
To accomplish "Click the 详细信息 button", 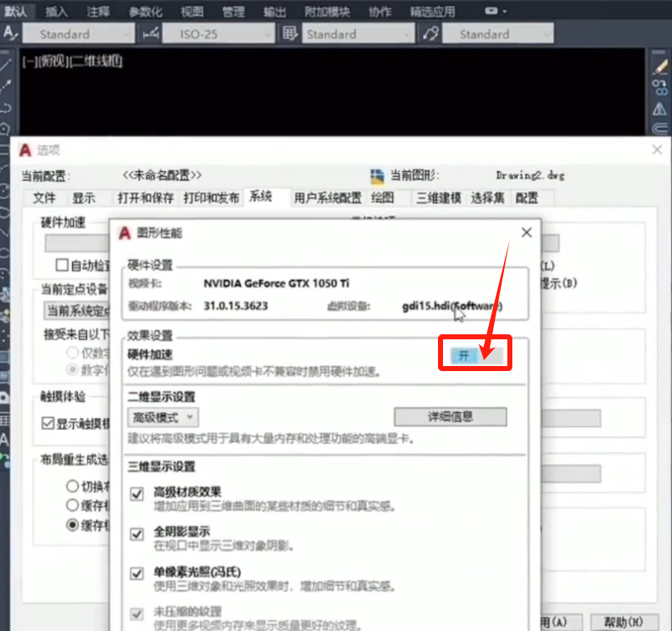I will (x=451, y=417).
